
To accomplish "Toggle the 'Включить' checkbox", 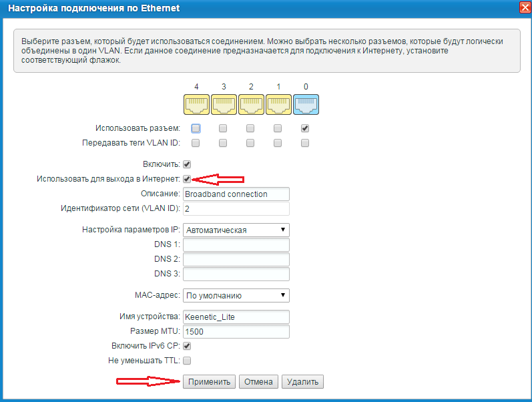I will point(187,164).
